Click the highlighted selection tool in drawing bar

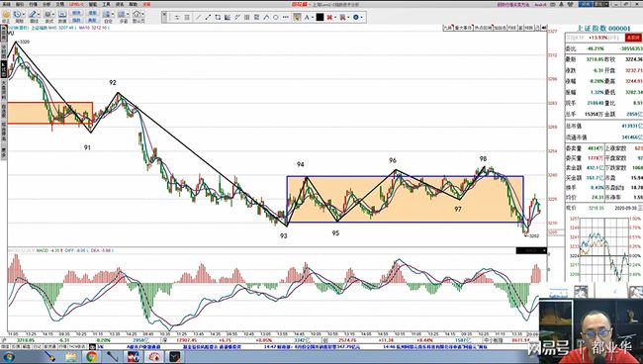(297, 17)
